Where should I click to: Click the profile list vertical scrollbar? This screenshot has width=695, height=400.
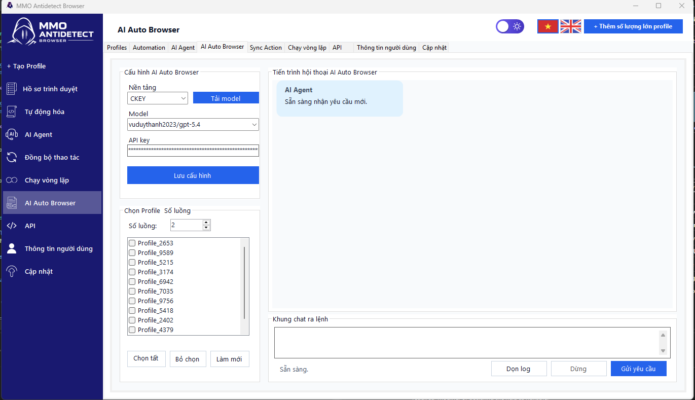point(244,283)
